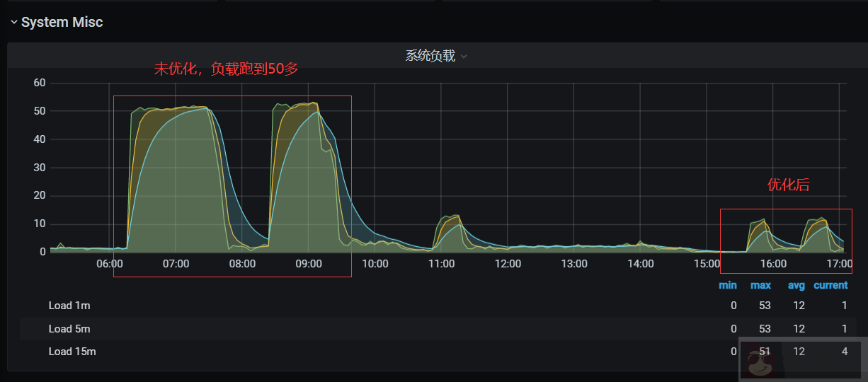This screenshot has height=382, width=868.
Task: Sort legend by avg column
Action: pyautogui.click(x=796, y=285)
